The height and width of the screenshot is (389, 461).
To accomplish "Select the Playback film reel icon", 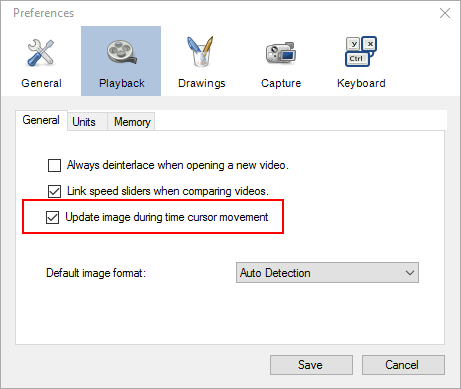I will [x=121, y=52].
